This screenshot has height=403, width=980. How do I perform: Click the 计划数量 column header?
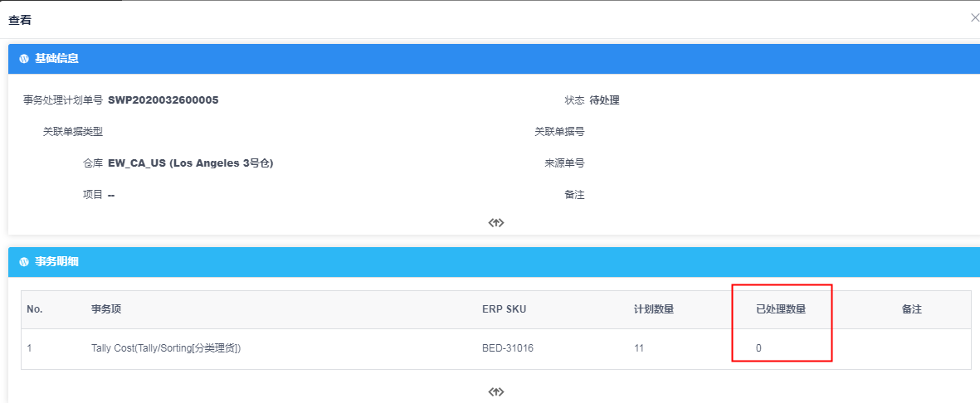[654, 309]
